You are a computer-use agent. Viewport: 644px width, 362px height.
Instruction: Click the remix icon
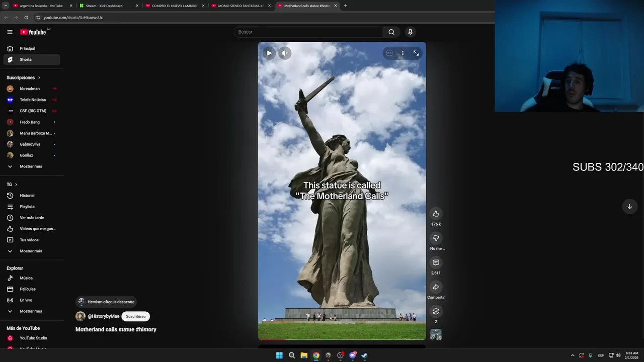(x=436, y=311)
